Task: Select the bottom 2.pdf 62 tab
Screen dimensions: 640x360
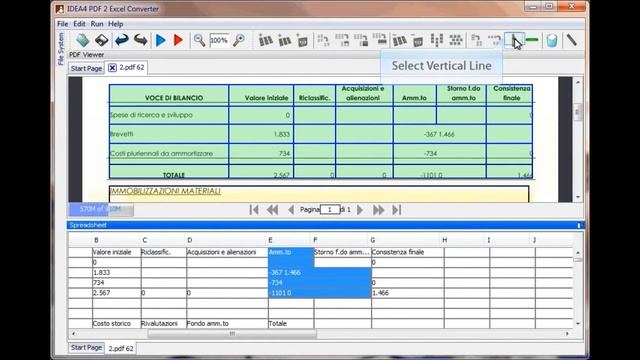Action: (121, 349)
